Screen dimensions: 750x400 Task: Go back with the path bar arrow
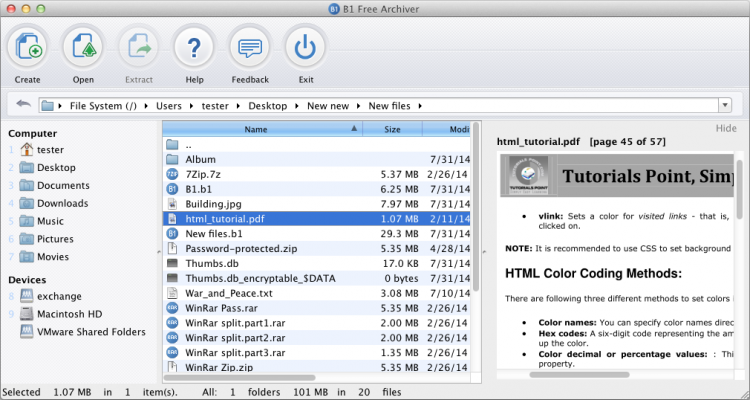(22, 105)
